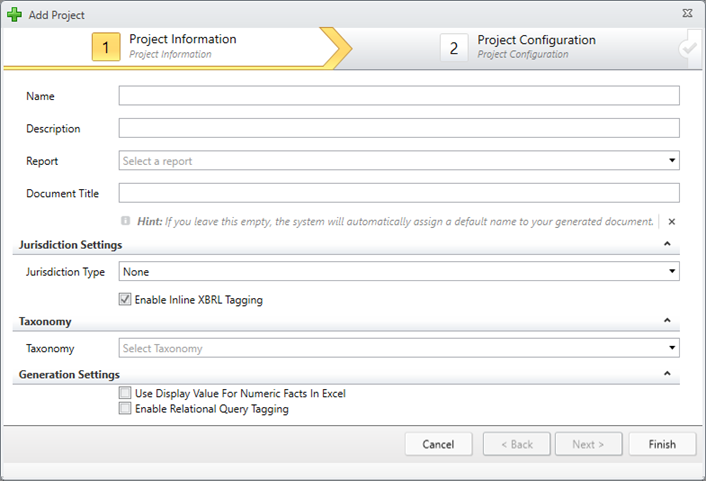Click the Generation Settings heading text
The image size is (706, 481).
click(x=69, y=375)
